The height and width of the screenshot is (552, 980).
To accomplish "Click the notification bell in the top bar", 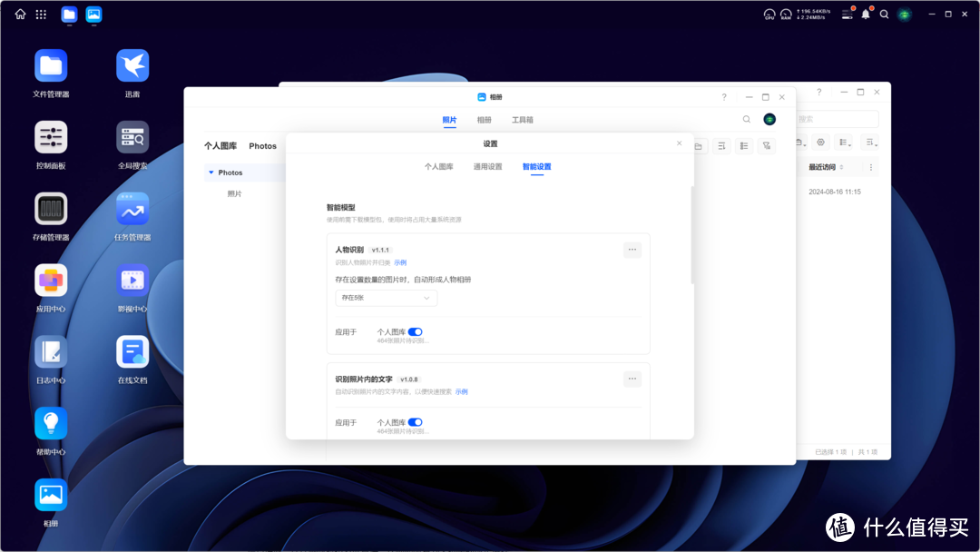I will (x=866, y=15).
